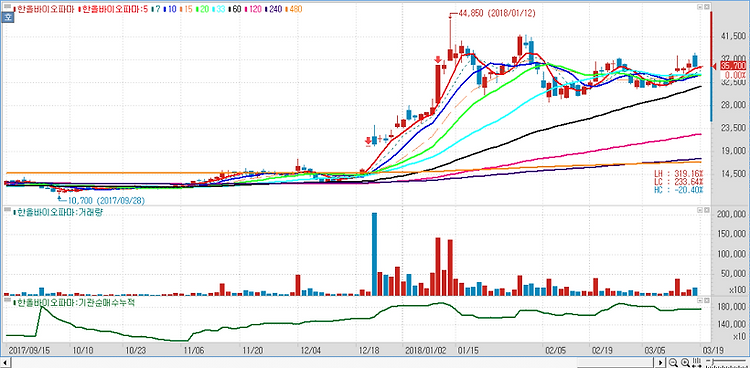Click the HC : -20.40% statistic
Image resolution: width=750 pixels, height=368 pixels.
click(678, 190)
